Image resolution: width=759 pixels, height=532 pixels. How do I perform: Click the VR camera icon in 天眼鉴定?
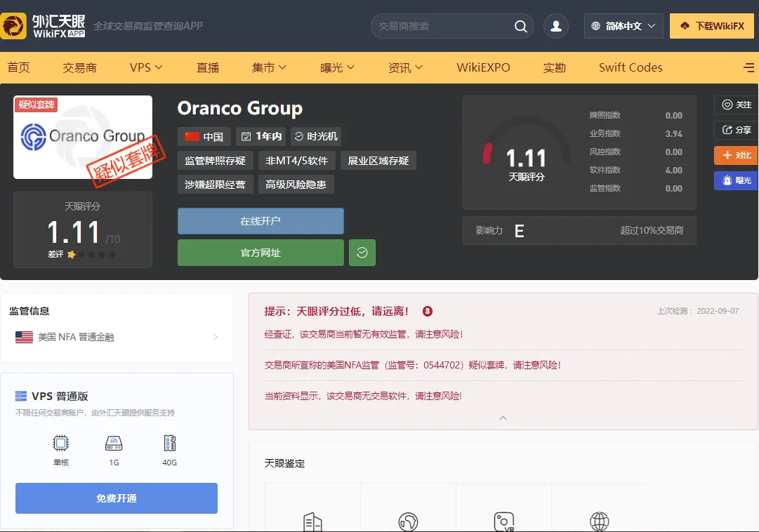coord(503,522)
